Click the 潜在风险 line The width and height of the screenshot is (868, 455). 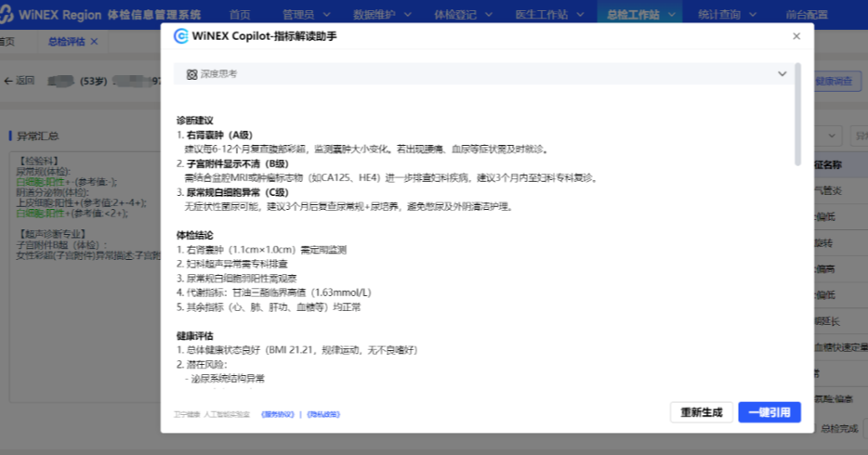tap(202, 364)
